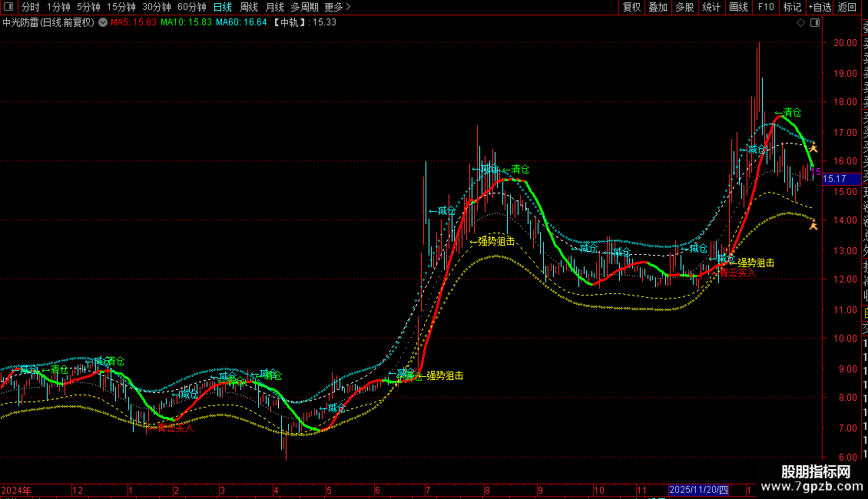
Task: Select the 30分钟 period tab
Action: coord(157,7)
